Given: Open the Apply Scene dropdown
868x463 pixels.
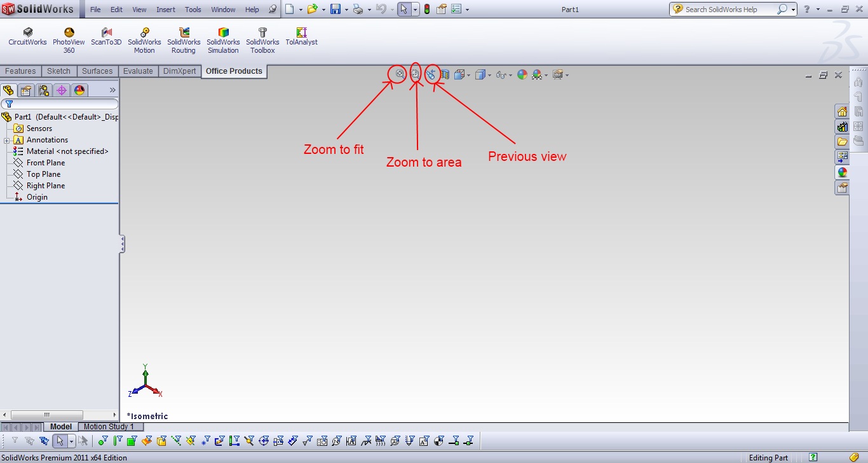Looking at the screenshot, I should tap(546, 75).
